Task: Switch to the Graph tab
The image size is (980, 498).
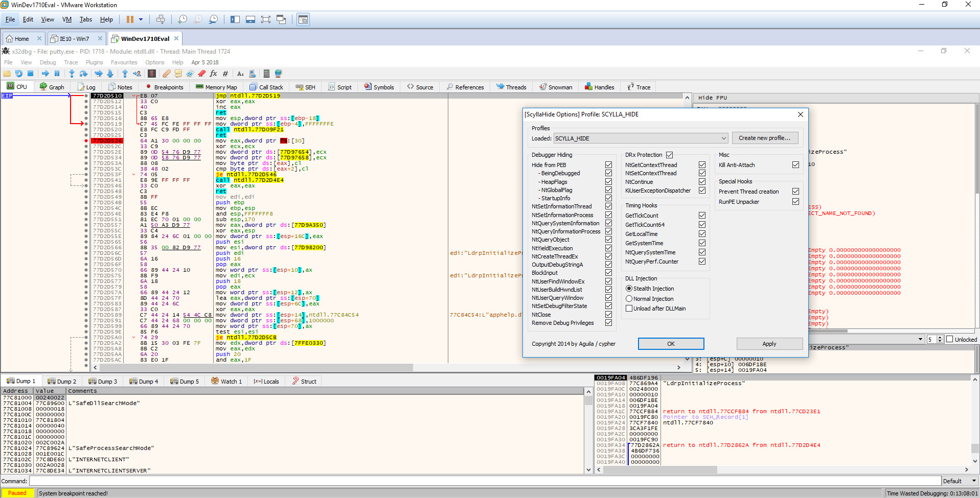Action: (52, 87)
